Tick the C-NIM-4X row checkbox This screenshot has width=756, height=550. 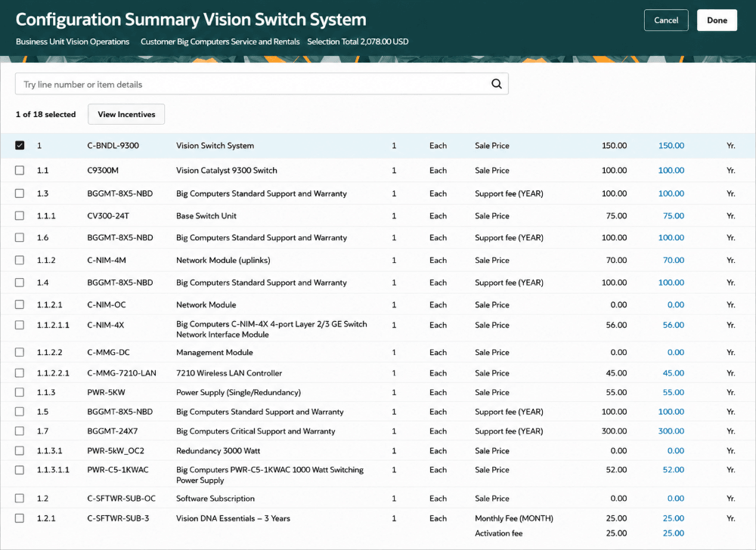(20, 325)
